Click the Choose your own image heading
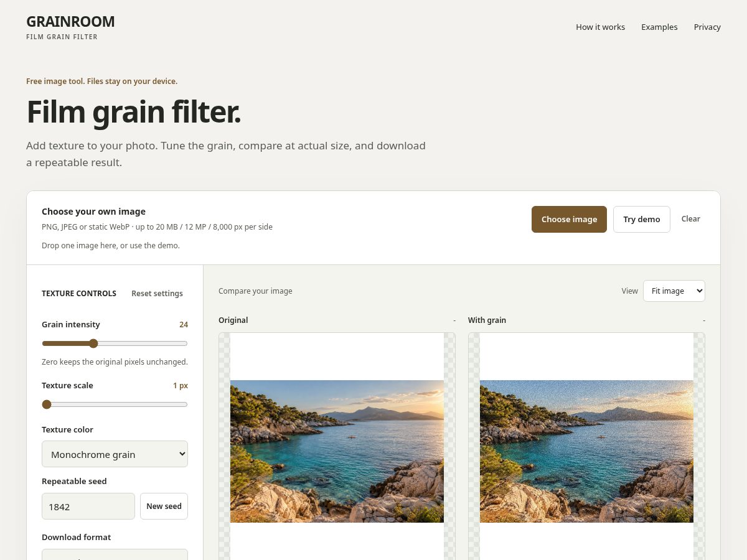 [x=93, y=212]
